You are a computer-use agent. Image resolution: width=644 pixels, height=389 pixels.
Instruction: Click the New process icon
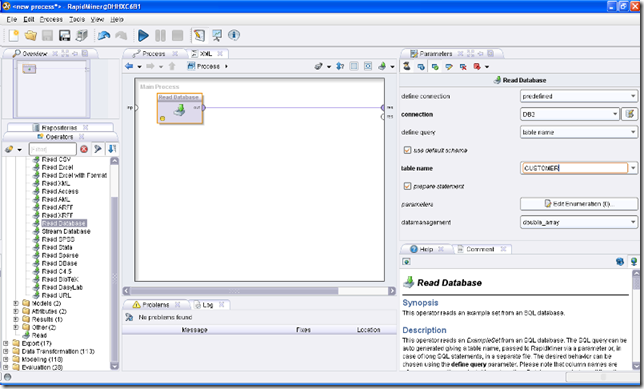(x=14, y=36)
